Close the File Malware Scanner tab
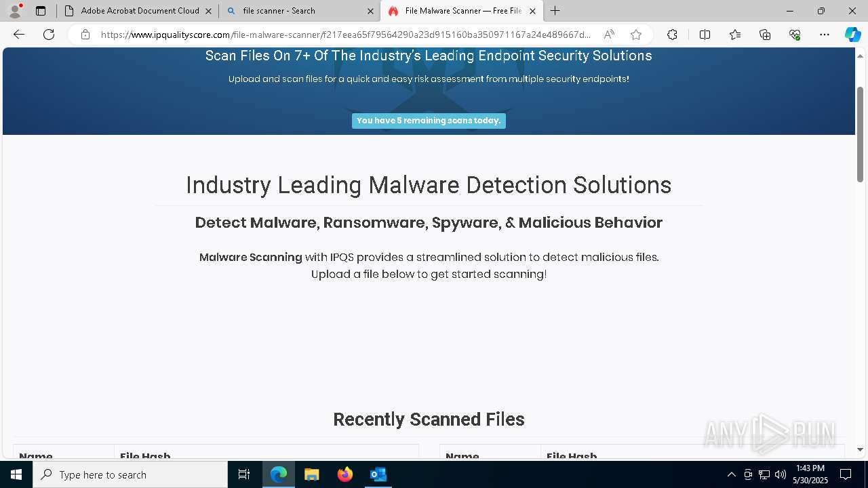The image size is (868, 488). pyautogui.click(x=532, y=11)
